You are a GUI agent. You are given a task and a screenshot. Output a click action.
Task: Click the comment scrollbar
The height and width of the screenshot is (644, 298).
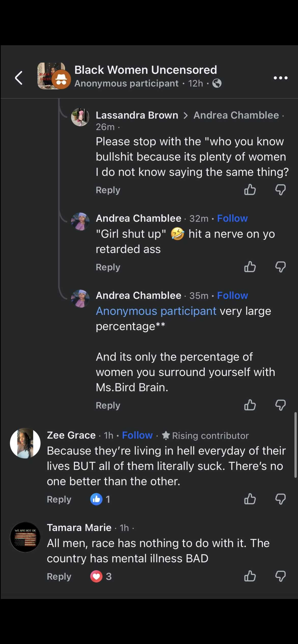point(295,445)
